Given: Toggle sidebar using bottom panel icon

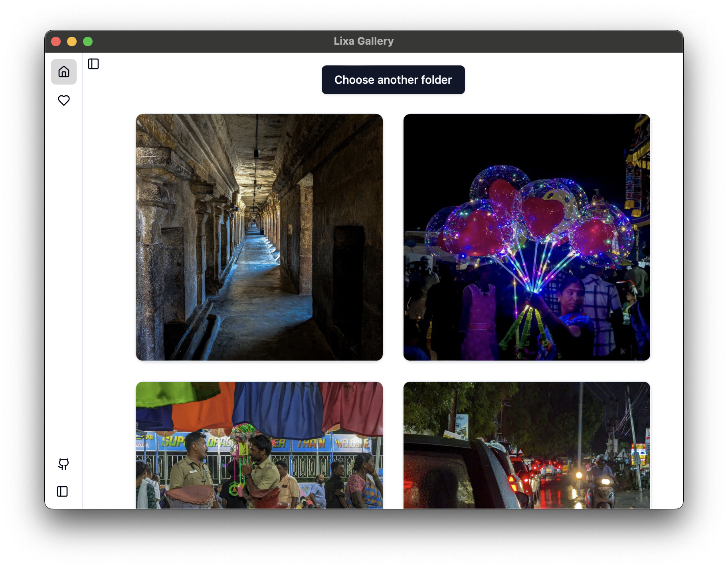Looking at the screenshot, I should [62, 491].
